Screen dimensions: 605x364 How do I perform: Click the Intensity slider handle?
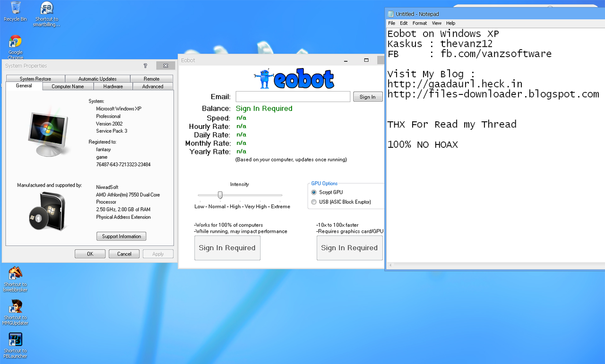220,195
